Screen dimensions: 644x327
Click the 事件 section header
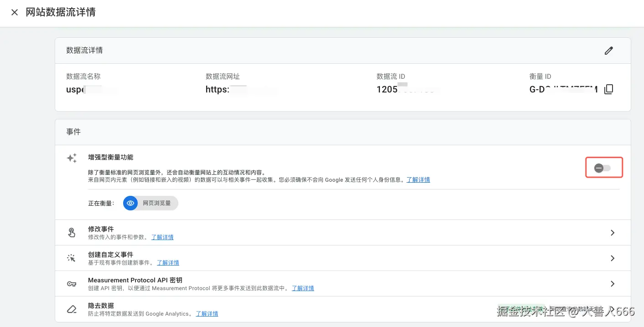point(73,132)
